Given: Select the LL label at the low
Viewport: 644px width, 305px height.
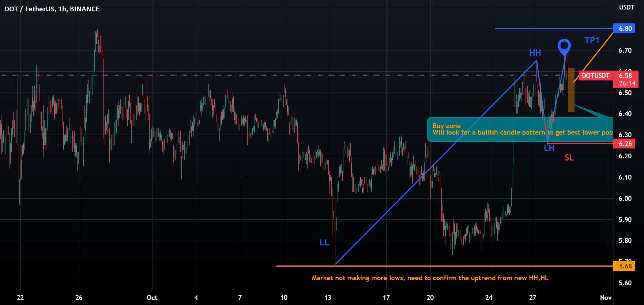Looking at the screenshot, I should (x=324, y=242).
